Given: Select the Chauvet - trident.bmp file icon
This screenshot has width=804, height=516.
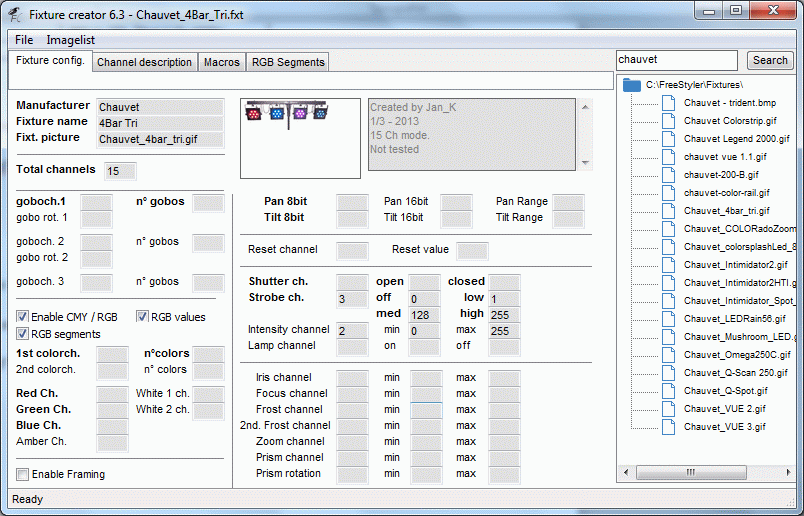Looking at the screenshot, I should click(x=668, y=103).
